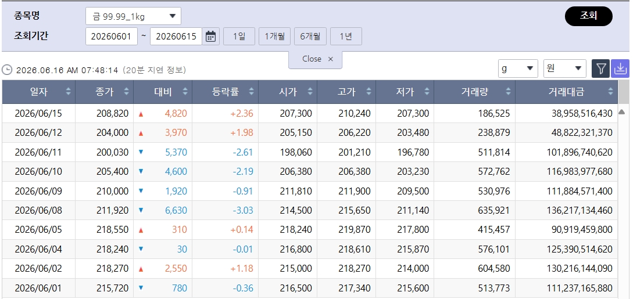The width and height of the screenshot is (644, 299).
Task: Click the 2026/06/12 date cell
Action: click(x=38, y=133)
